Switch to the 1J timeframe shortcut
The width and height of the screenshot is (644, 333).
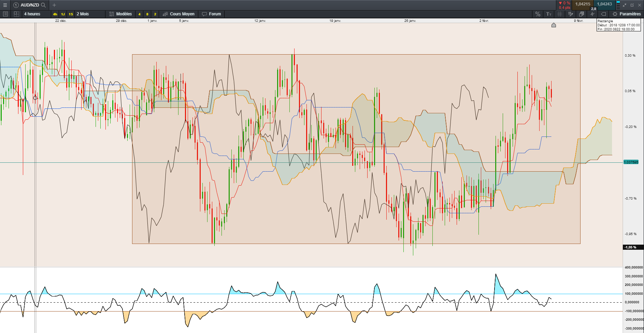pyautogui.click(x=63, y=14)
